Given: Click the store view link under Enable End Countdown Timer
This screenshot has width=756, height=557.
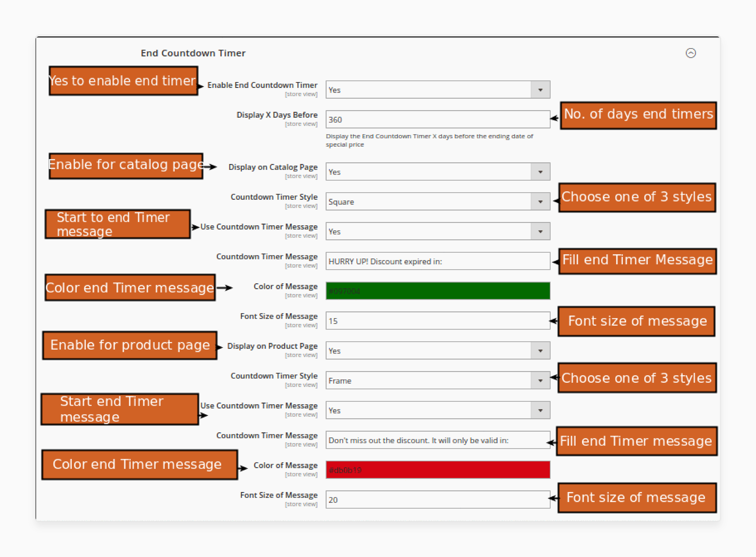Looking at the screenshot, I should 301,94.
